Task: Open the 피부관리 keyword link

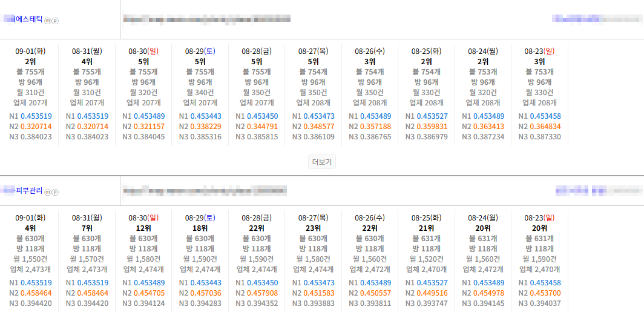Action: pyautogui.click(x=29, y=190)
